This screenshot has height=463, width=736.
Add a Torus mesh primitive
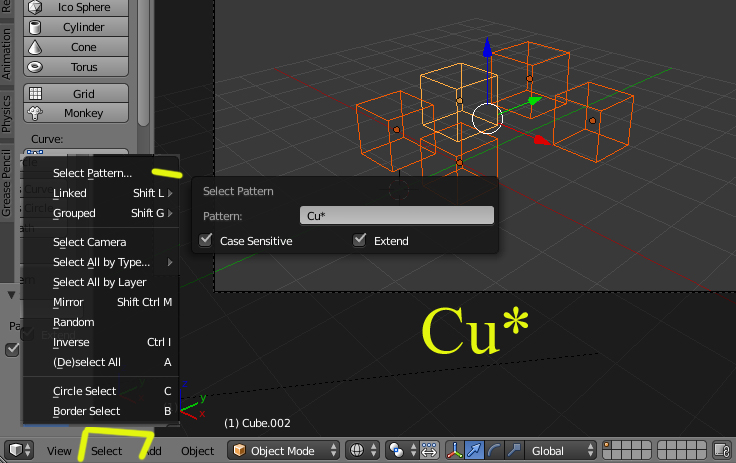coord(82,67)
